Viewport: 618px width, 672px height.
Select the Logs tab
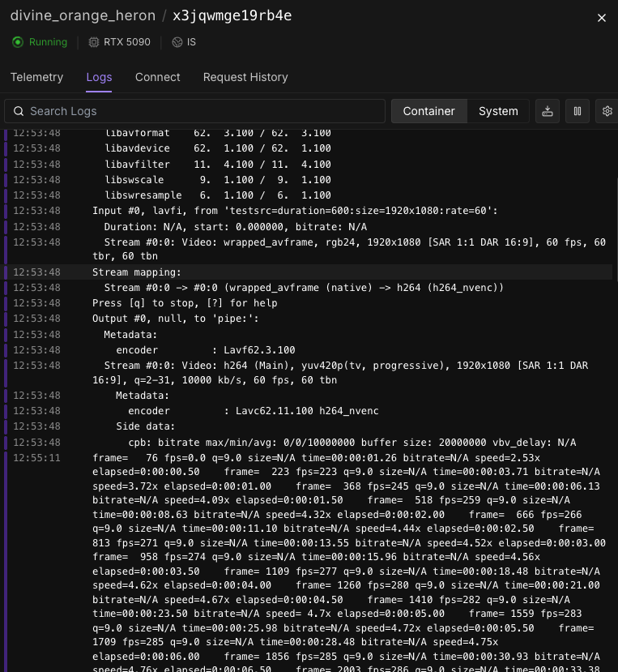click(x=99, y=77)
